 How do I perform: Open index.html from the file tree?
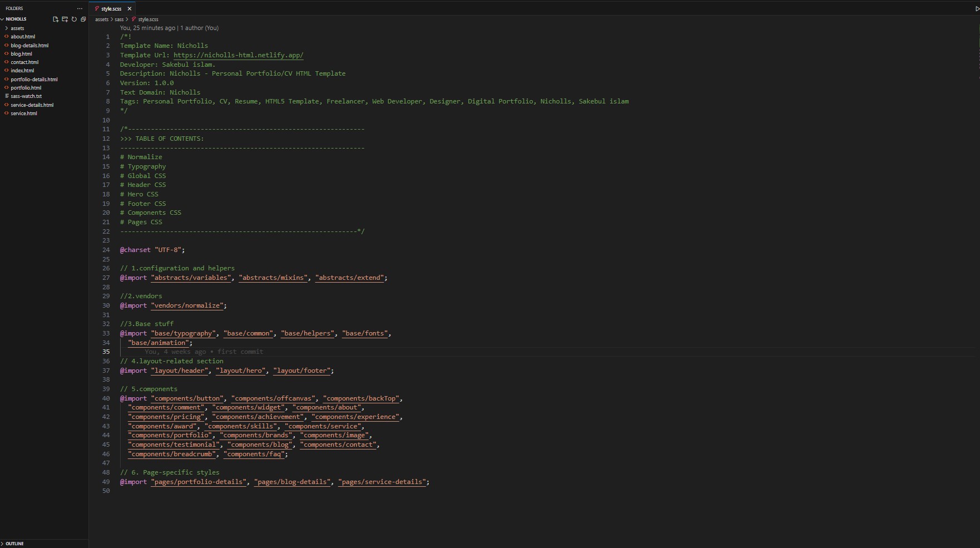[x=22, y=71]
